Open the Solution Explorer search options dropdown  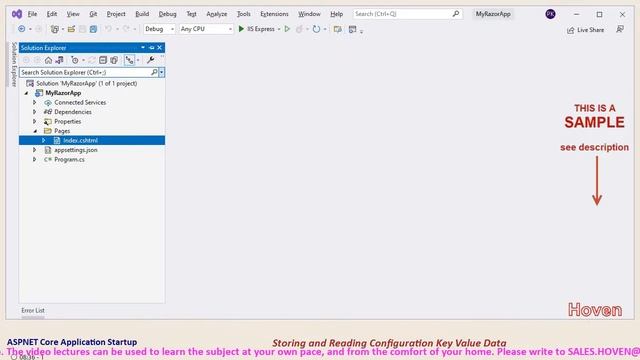[x=162, y=72]
